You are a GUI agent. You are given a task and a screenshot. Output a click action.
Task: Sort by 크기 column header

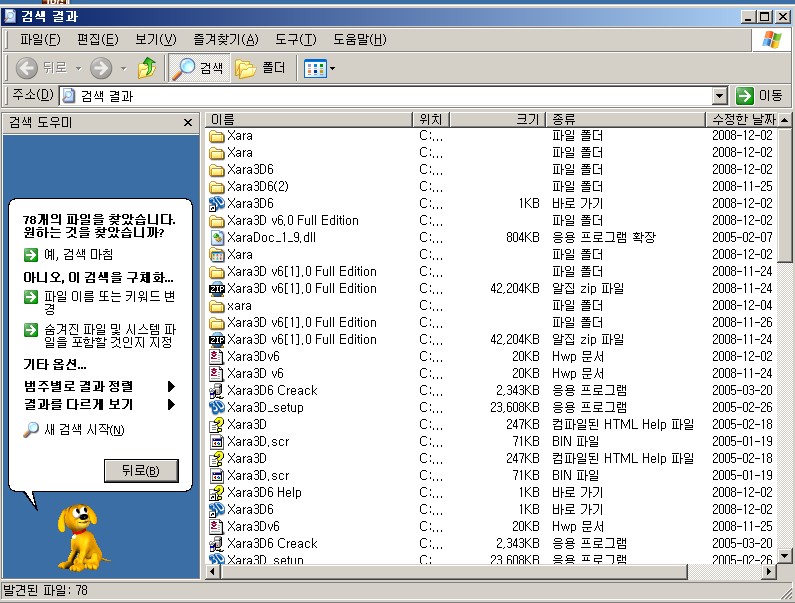tap(498, 119)
